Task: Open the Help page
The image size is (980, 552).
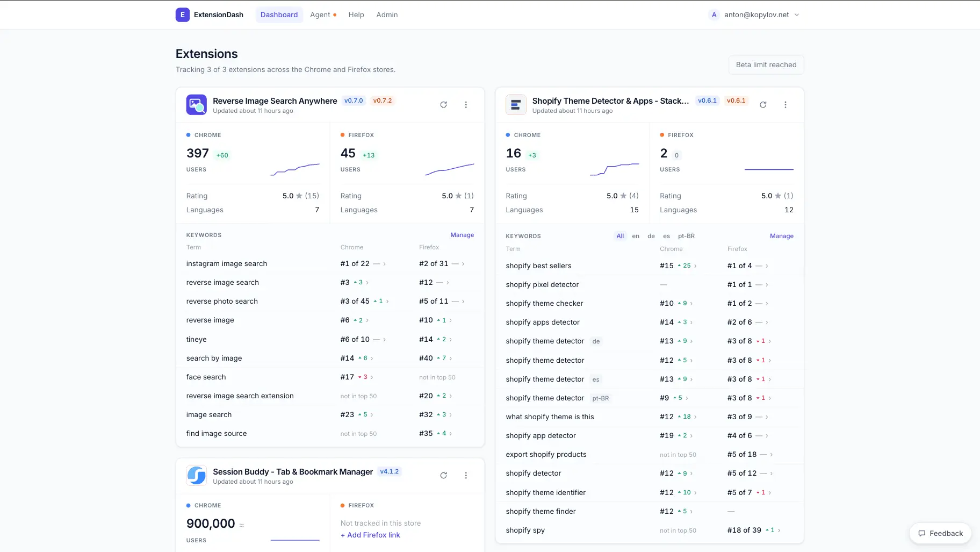Action: [356, 15]
